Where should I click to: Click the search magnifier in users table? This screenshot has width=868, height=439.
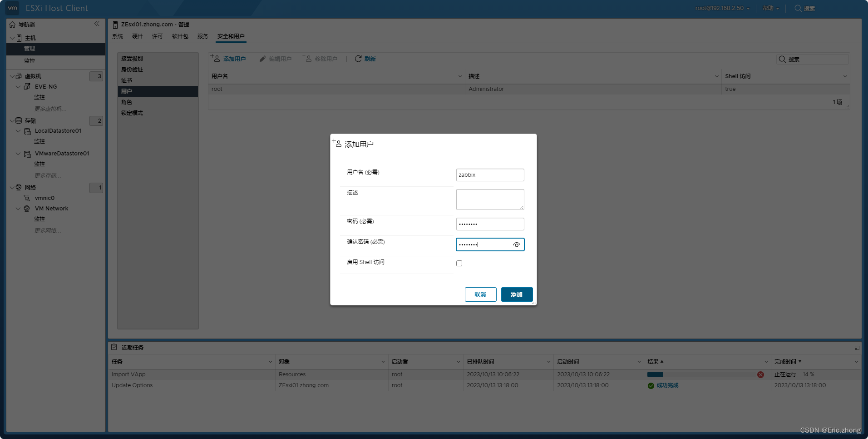(782, 59)
